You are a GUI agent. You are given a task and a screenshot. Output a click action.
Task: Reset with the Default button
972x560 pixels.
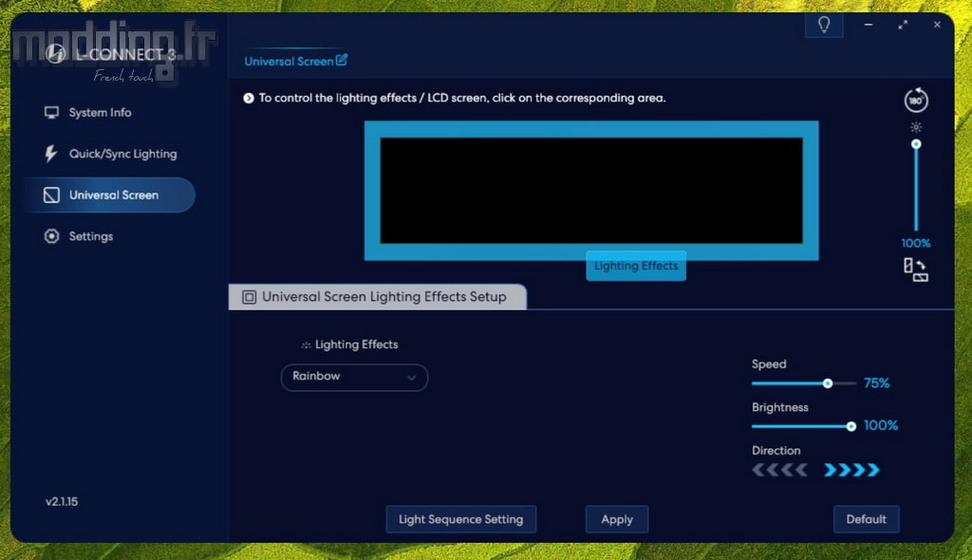(866, 519)
